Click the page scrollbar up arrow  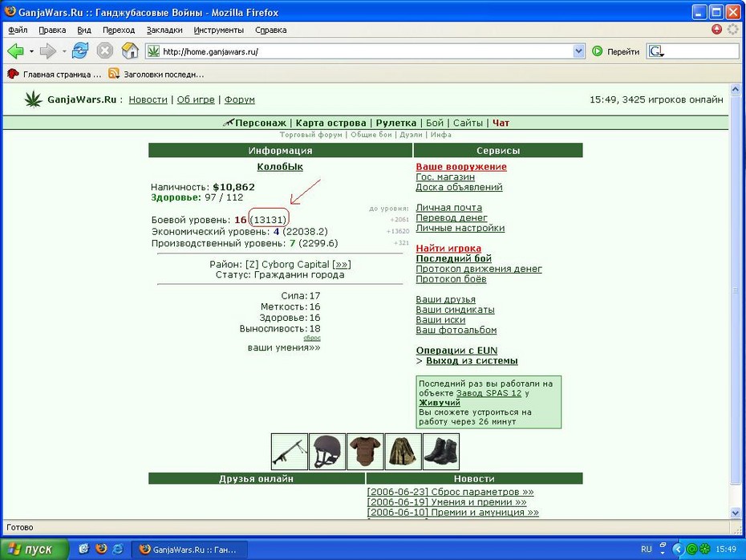(735, 89)
